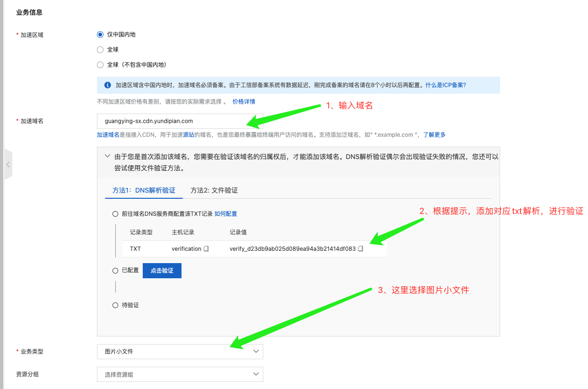Copy the verification host record value
The image size is (588, 389).
tap(206, 249)
